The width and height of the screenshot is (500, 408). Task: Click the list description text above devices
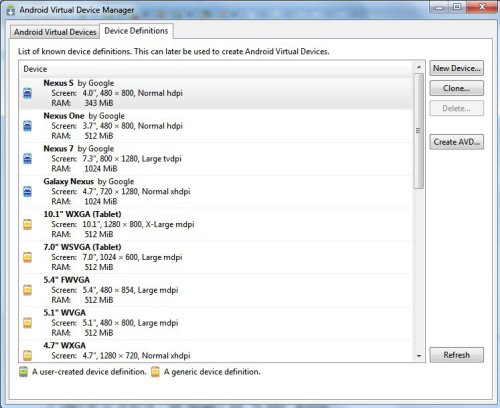[174, 52]
